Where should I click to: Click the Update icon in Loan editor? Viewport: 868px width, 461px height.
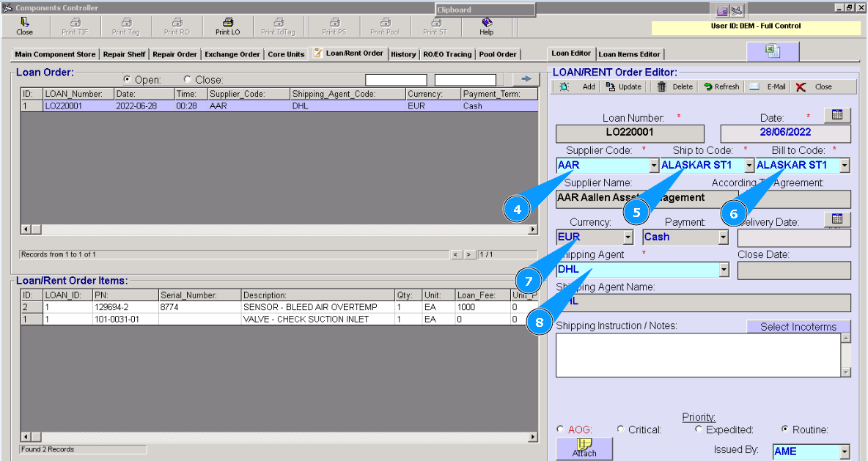610,87
